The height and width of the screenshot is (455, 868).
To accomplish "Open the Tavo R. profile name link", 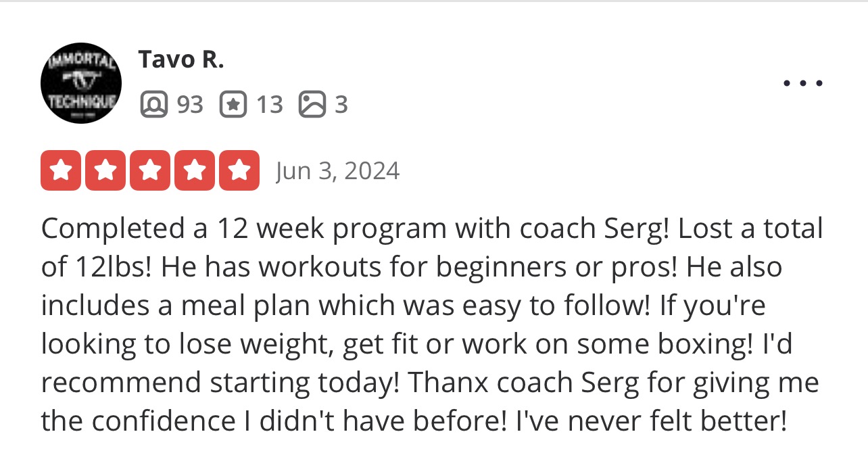I will 180,60.
